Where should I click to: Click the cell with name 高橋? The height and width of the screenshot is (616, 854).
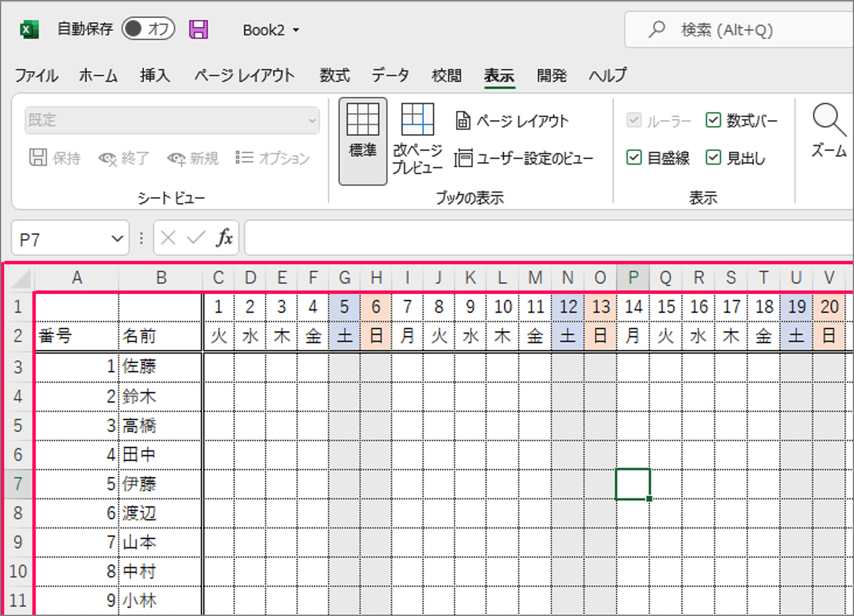click(160, 426)
